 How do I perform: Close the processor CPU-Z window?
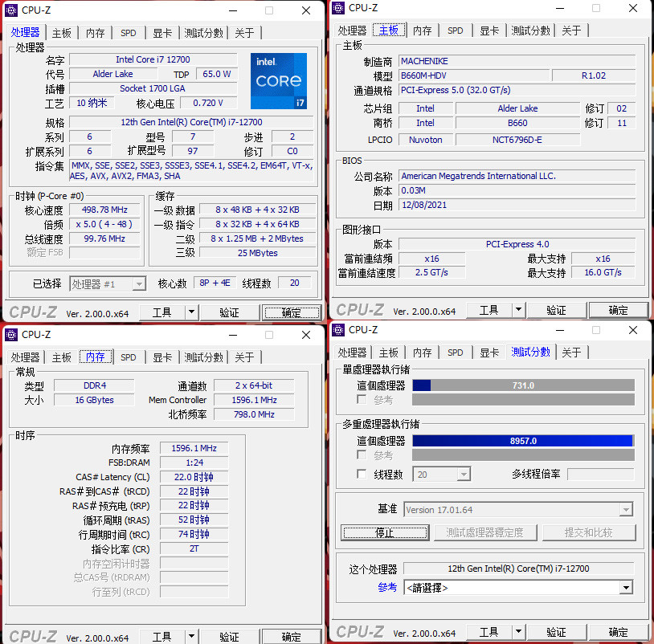point(306,10)
